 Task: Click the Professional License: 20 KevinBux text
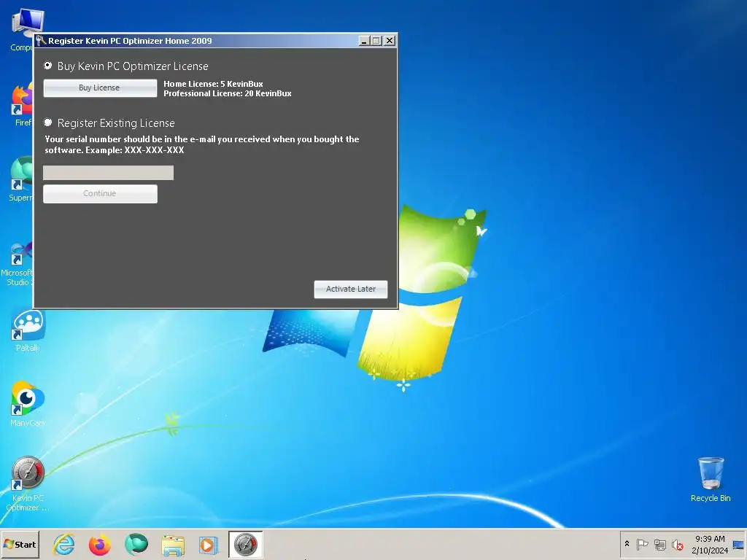(x=228, y=93)
